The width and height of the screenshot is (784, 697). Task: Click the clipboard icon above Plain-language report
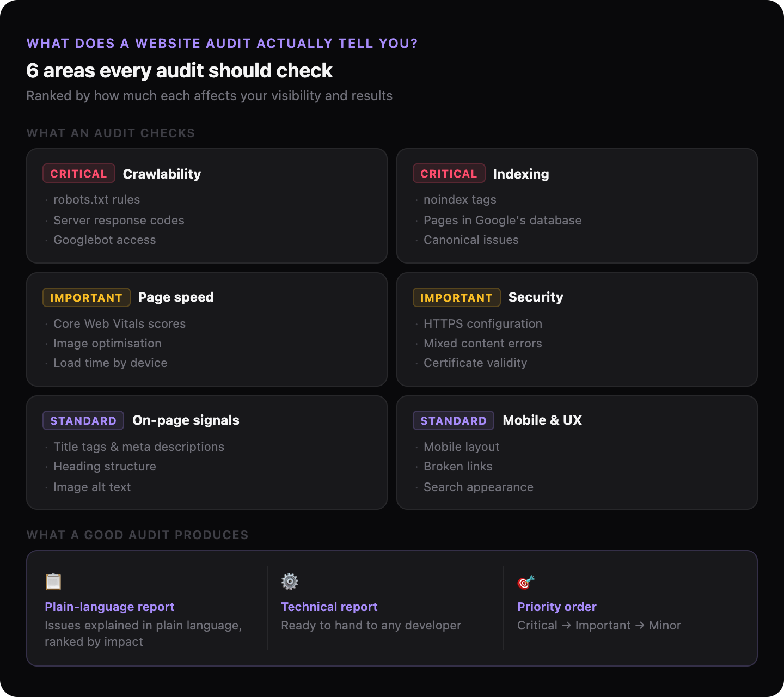(x=53, y=582)
